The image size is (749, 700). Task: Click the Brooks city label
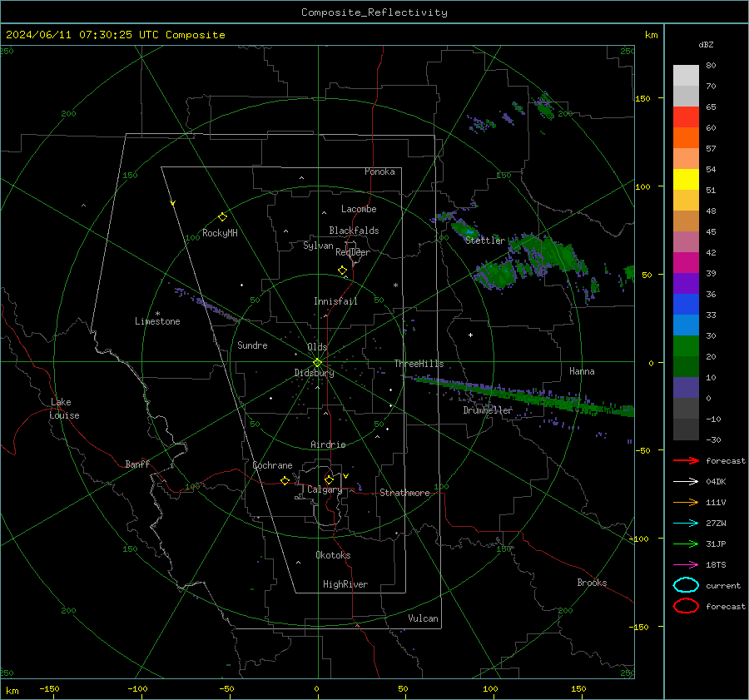(x=592, y=583)
